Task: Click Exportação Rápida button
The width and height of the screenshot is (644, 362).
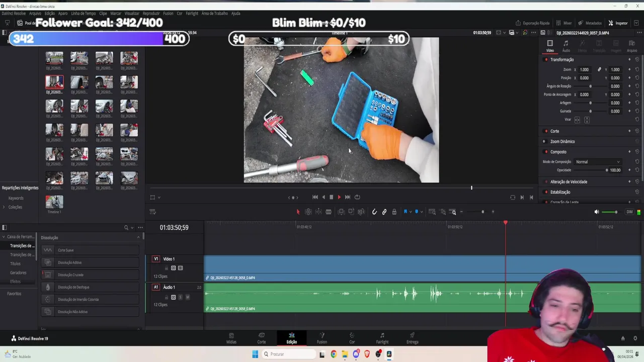Action: [533, 23]
